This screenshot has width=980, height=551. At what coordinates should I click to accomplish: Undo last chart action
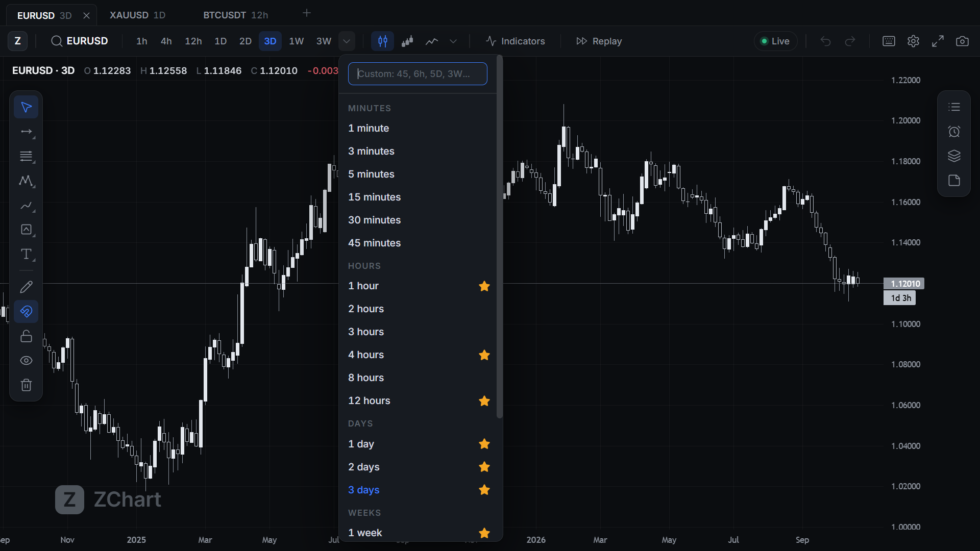pos(825,41)
